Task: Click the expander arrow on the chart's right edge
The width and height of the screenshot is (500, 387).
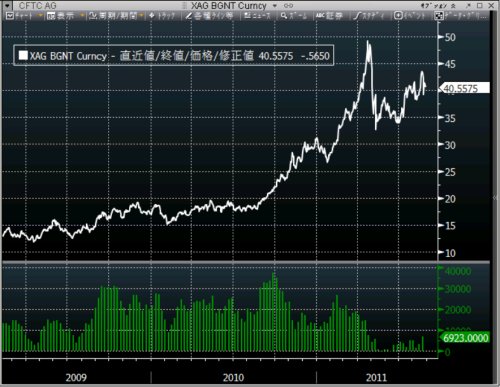Action: point(495,198)
